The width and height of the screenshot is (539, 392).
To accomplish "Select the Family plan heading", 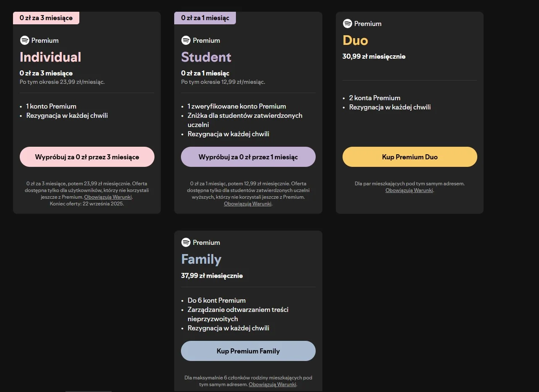I will click(201, 260).
